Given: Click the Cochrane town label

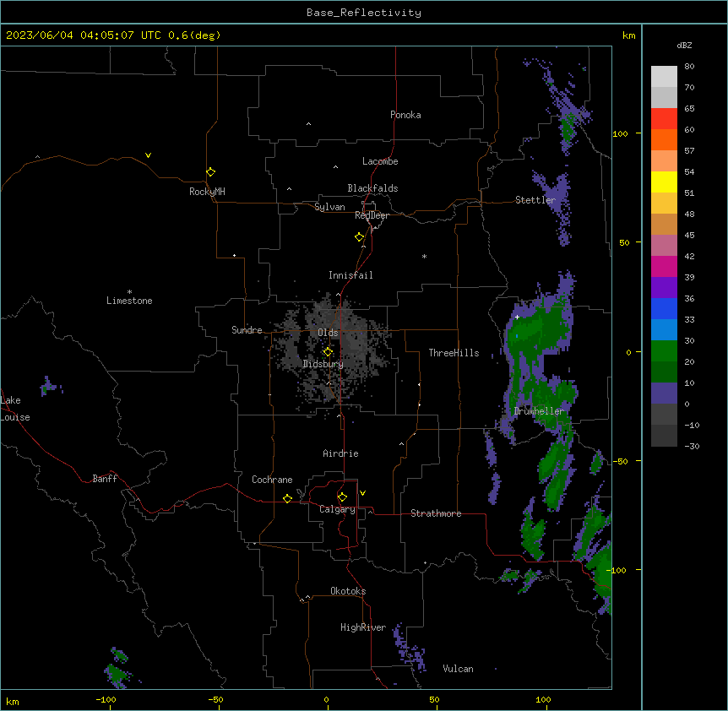Looking at the screenshot, I should click(x=272, y=480).
